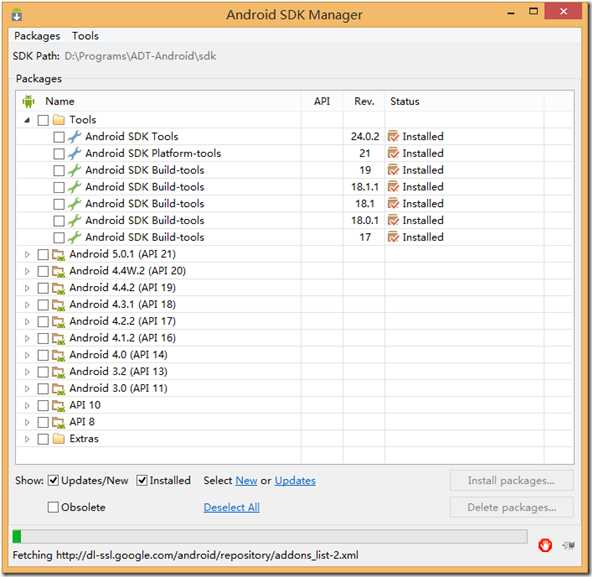Click the API 10 folder icon

(59, 406)
